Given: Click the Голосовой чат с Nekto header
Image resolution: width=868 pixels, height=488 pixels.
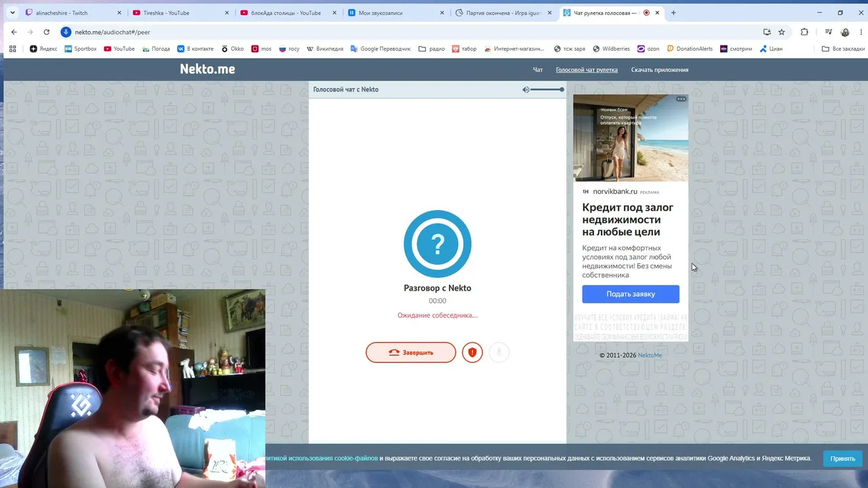Looking at the screenshot, I should point(346,89).
